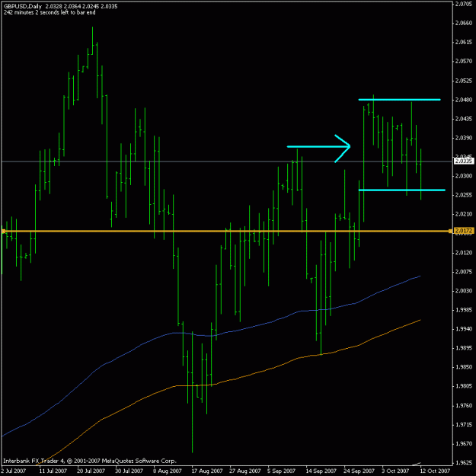Click the '14 Sep 2007' date label

point(321,471)
